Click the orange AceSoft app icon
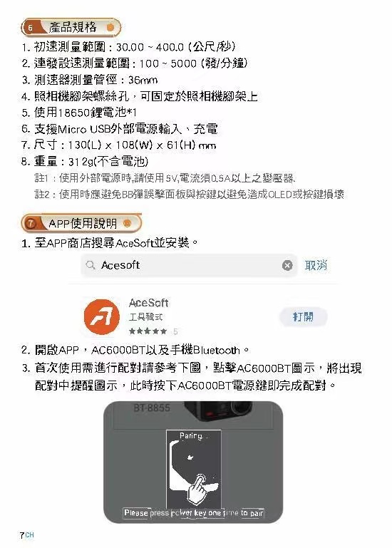The image size is (392, 548). (102, 316)
